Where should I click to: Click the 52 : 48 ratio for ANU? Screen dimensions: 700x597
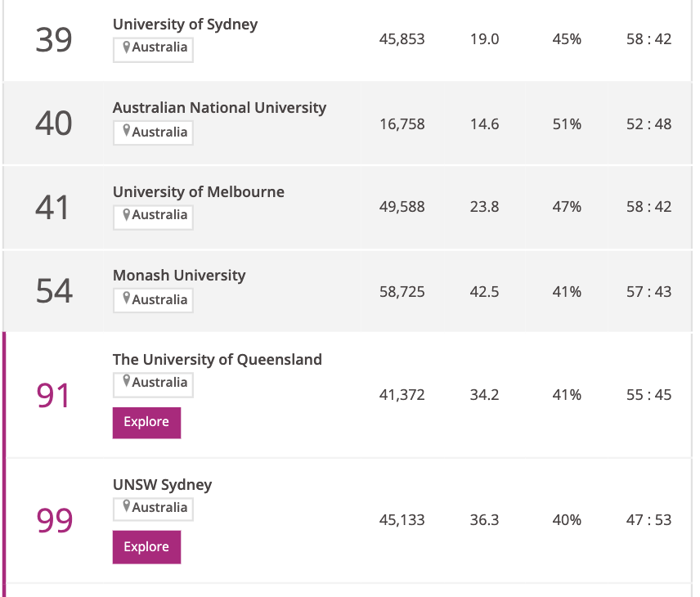tap(649, 124)
